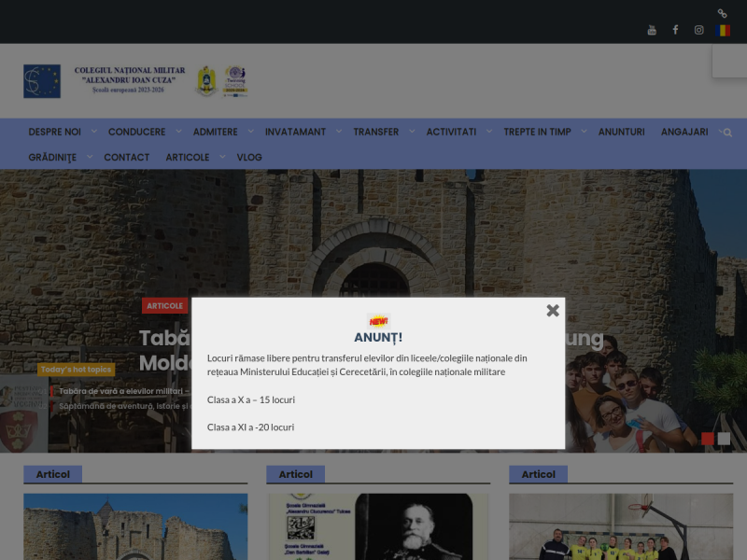Open the CONTACT menu item

pos(126,157)
